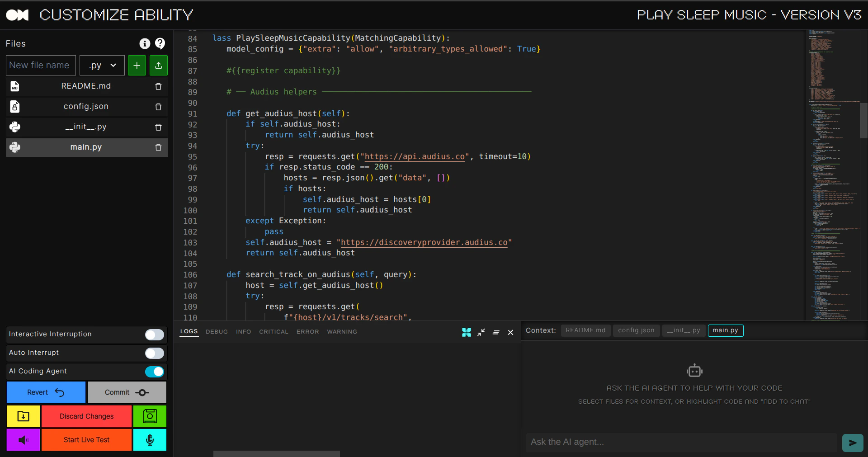The image size is (868, 457).
Task: Delete main.py with its trash icon
Action: click(158, 147)
